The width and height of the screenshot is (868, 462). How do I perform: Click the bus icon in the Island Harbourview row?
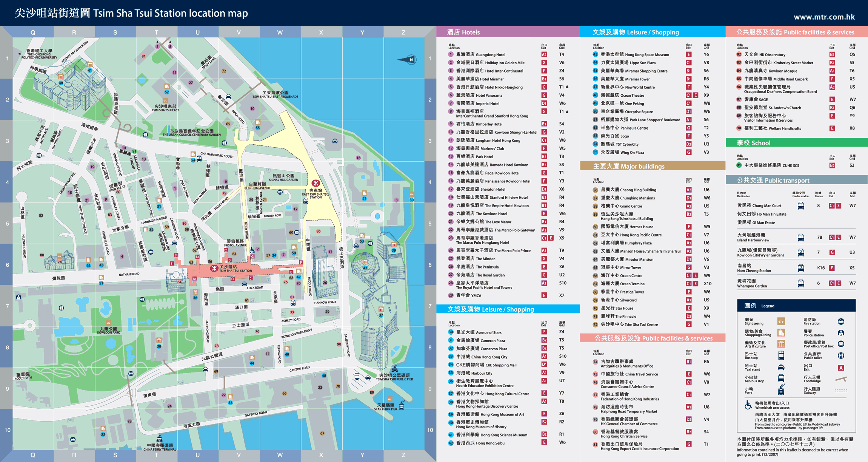tap(800, 238)
